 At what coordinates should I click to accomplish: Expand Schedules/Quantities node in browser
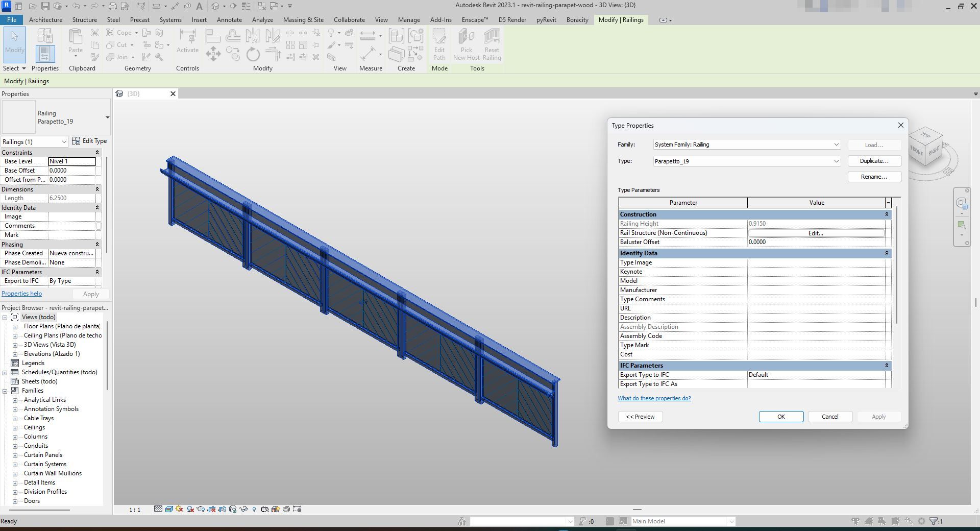click(5, 372)
